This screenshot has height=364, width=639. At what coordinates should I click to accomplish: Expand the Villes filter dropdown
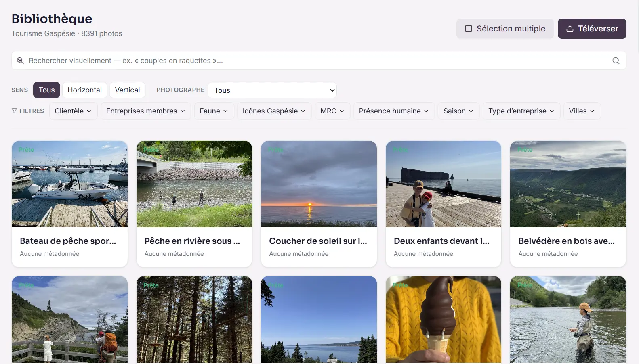[x=582, y=111]
